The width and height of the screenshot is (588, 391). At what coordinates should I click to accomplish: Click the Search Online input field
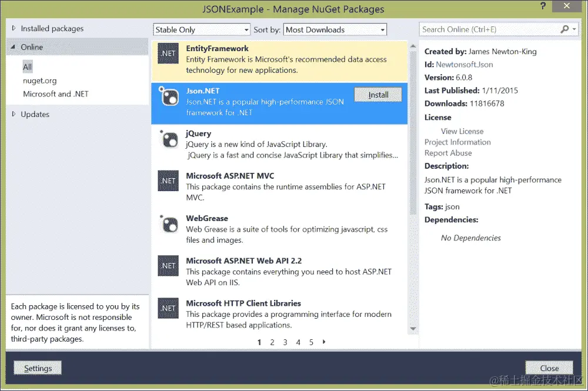pyautogui.click(x=489, y=29)
